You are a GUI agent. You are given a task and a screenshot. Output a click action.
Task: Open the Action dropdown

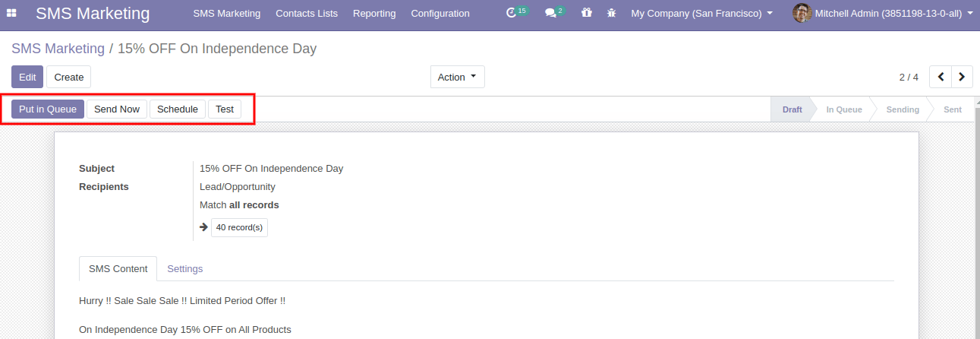click(x=457, y=77)
